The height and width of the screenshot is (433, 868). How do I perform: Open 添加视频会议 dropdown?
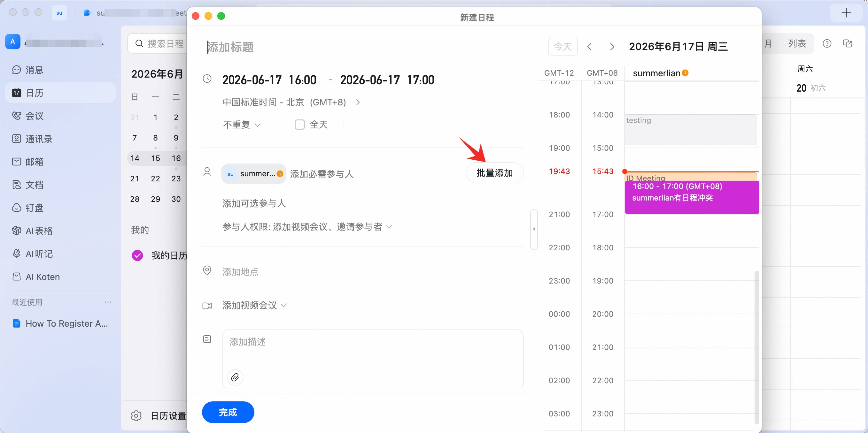point(254,305)
